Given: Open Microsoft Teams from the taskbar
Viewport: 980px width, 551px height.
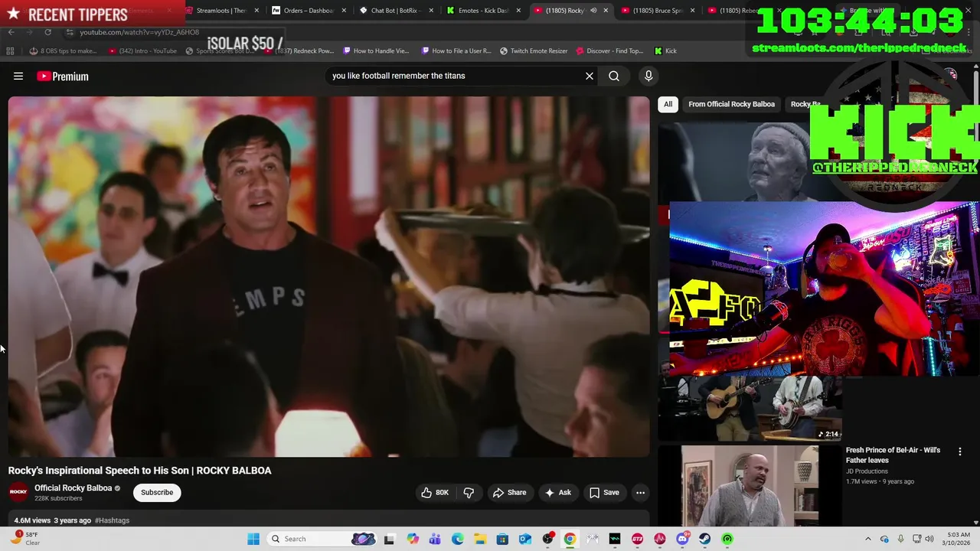Looking at the screenshot, I should [435, 539].
